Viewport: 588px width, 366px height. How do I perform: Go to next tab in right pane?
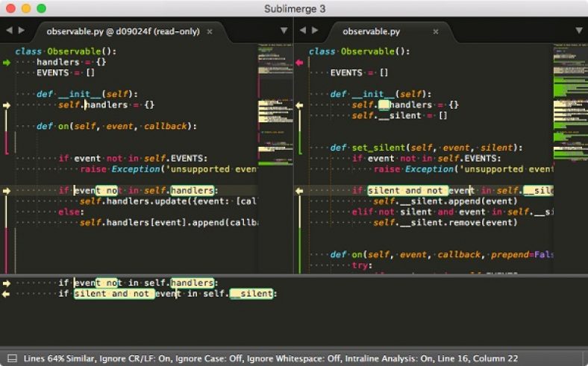click(315, 31)
